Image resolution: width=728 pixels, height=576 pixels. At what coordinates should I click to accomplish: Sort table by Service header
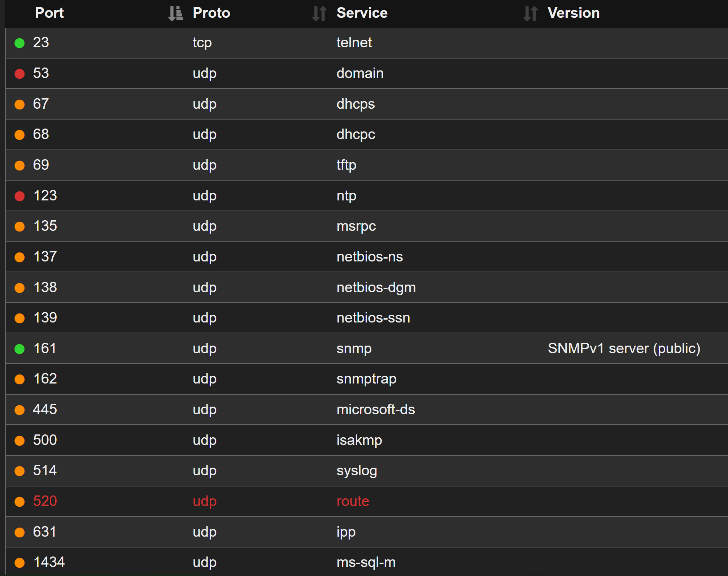[362, 13]
